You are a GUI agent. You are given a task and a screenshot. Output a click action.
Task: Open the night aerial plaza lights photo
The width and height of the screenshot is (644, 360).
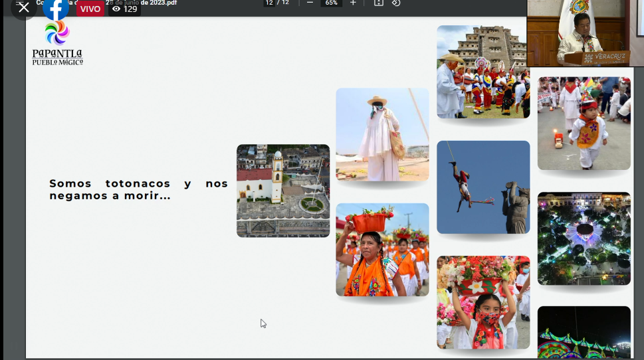coord(584,238)
